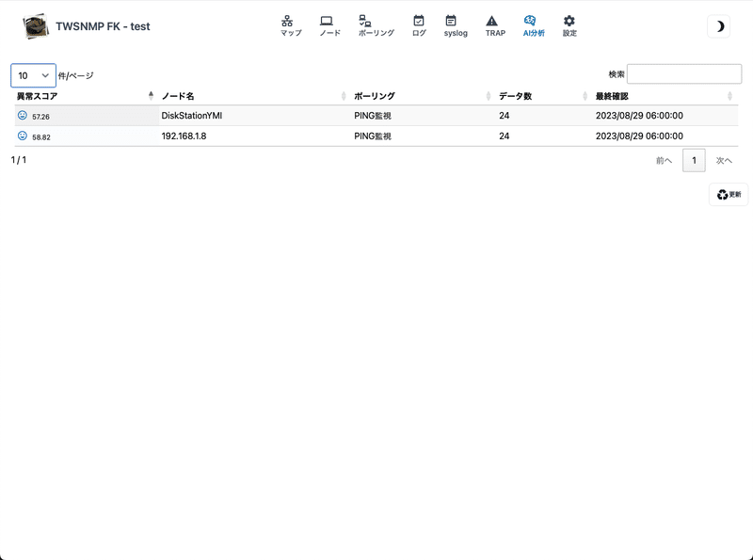
Task: Sort by ノード名 column
Action: [253, 96]
